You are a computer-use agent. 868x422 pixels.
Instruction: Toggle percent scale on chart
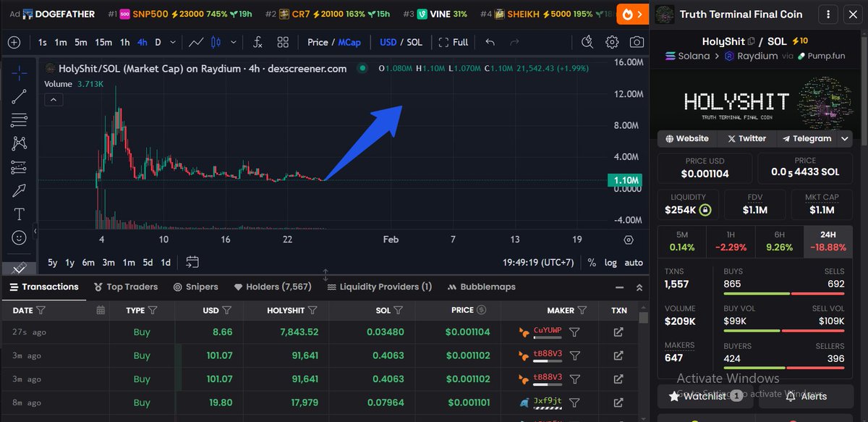pyautogui.click(x=592, y=262)
